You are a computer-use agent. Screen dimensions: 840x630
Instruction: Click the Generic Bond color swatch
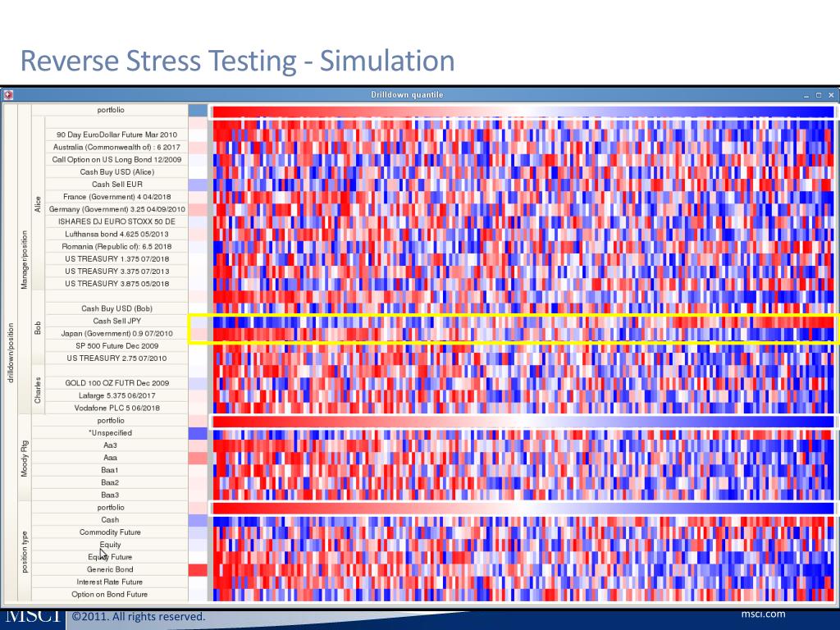pos(198,569)
